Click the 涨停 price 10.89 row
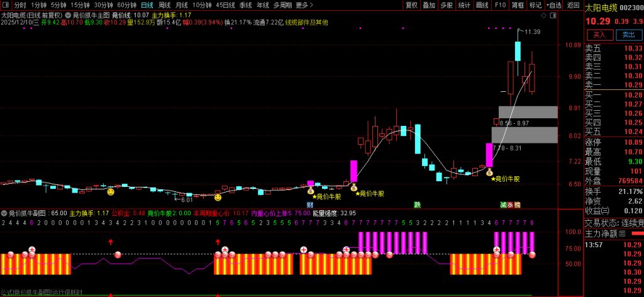This screenshot has width=644, height=297. pyautogui.click(x=614, y=143)
